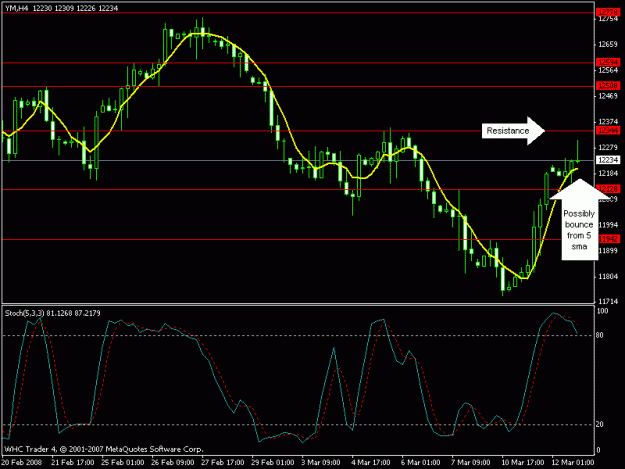Click the "26 Feb 09:00" time label
The height and width of the screenshot is (469, 625).
(x=173, y=463)
